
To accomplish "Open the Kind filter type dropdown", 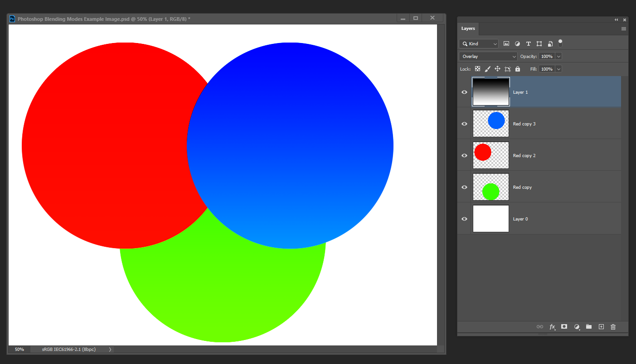I will point(479,44).
